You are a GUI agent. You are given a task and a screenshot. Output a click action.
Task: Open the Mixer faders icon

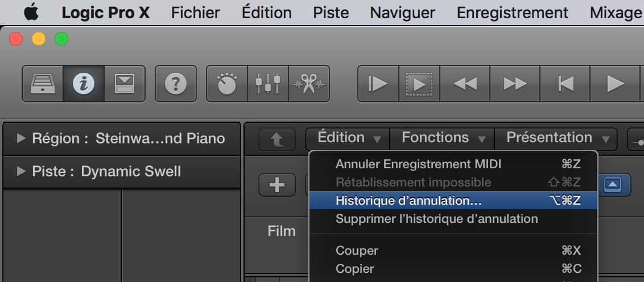[x=268, y=84]
